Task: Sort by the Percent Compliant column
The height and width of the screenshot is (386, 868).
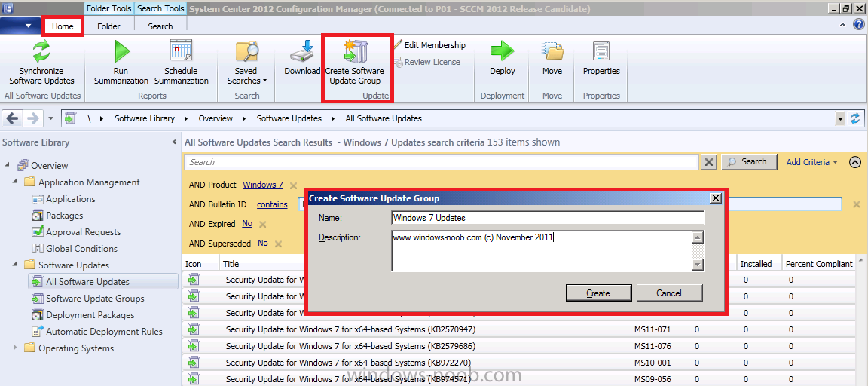Action: 819,264
